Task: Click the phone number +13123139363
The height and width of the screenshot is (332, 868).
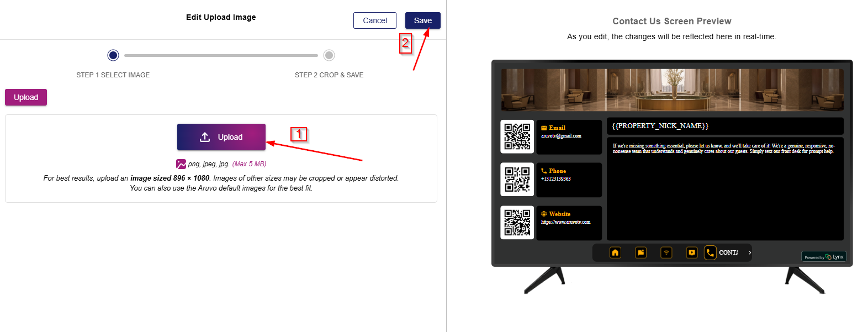Action: (556, 179)
